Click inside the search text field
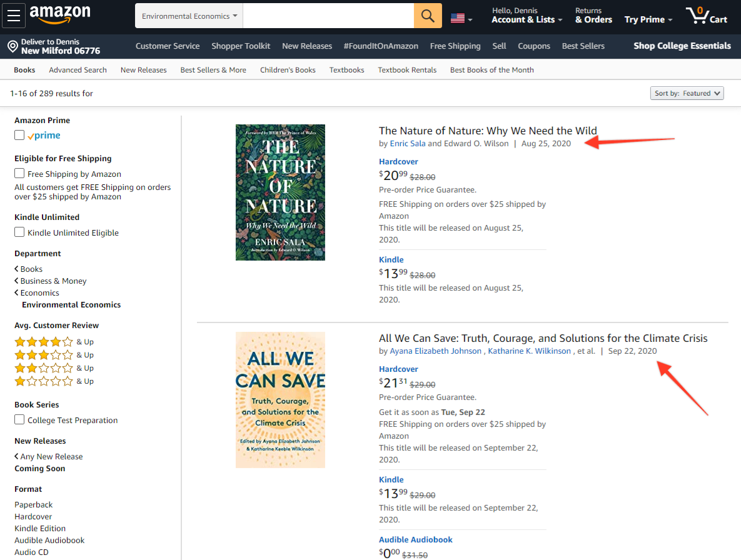 (328, 16)
